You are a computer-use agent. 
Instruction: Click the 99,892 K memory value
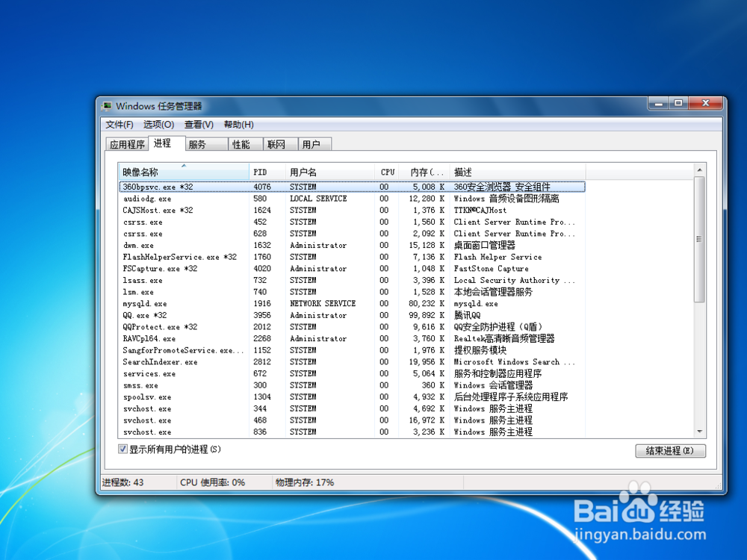coord(427,315)
